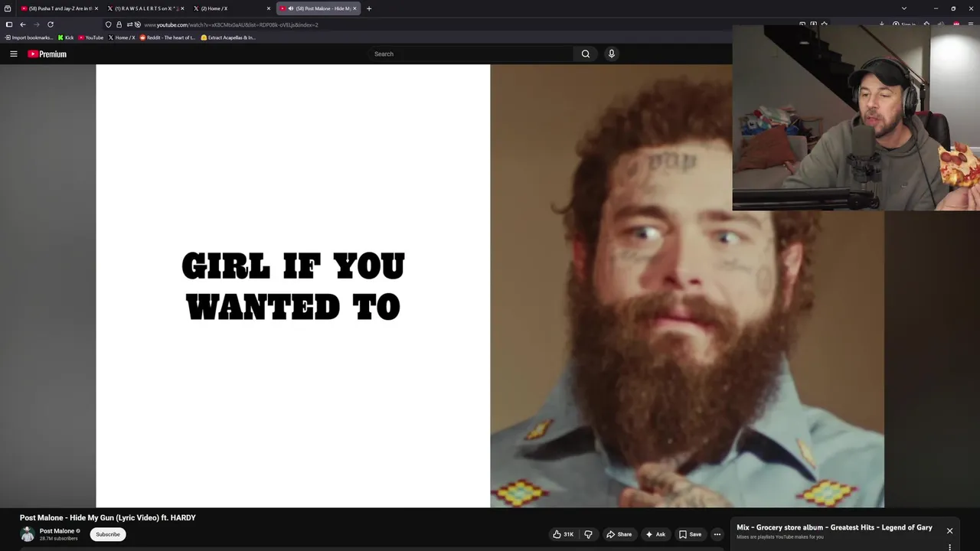
Task: Subscribe to the Post Malone channel
Action: pyautogui.click(x=108, y=534)
